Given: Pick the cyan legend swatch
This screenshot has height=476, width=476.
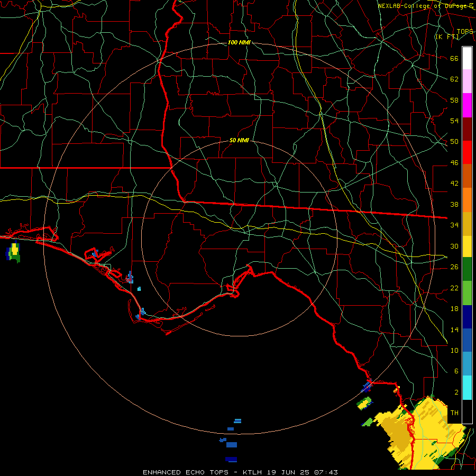Looking at the screenshot, I should tap(467, 387).
